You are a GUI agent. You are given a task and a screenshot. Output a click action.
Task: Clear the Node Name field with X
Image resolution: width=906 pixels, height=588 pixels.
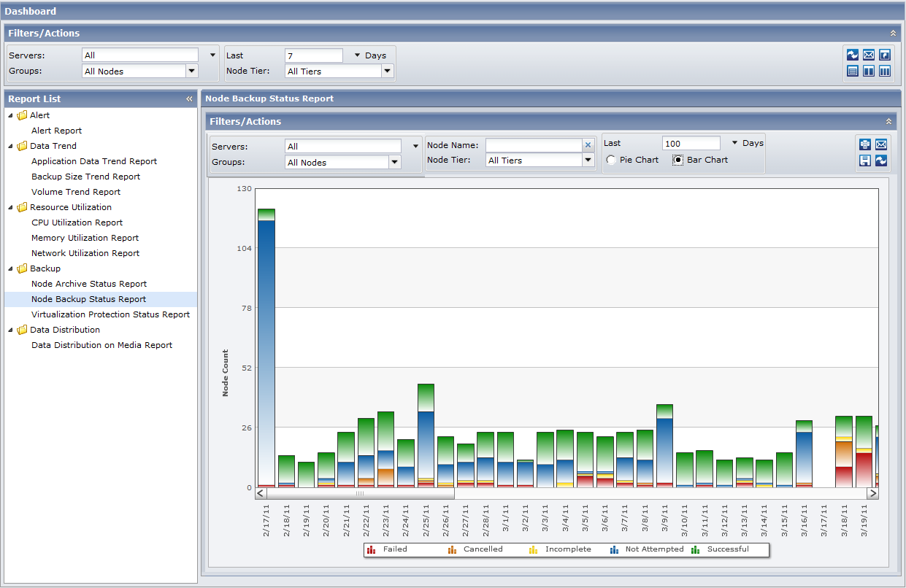point(588,145)
